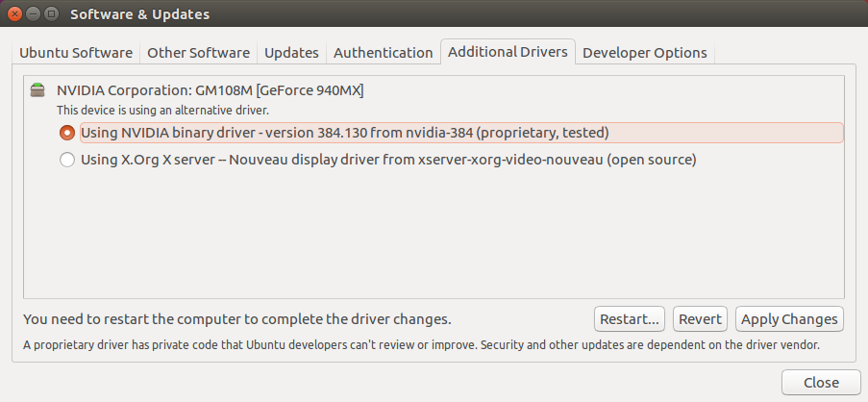This screenshot has height=402, width=868.
Task: Click the Restart... button
Action: pyautogui.click(x=630, y=319)
